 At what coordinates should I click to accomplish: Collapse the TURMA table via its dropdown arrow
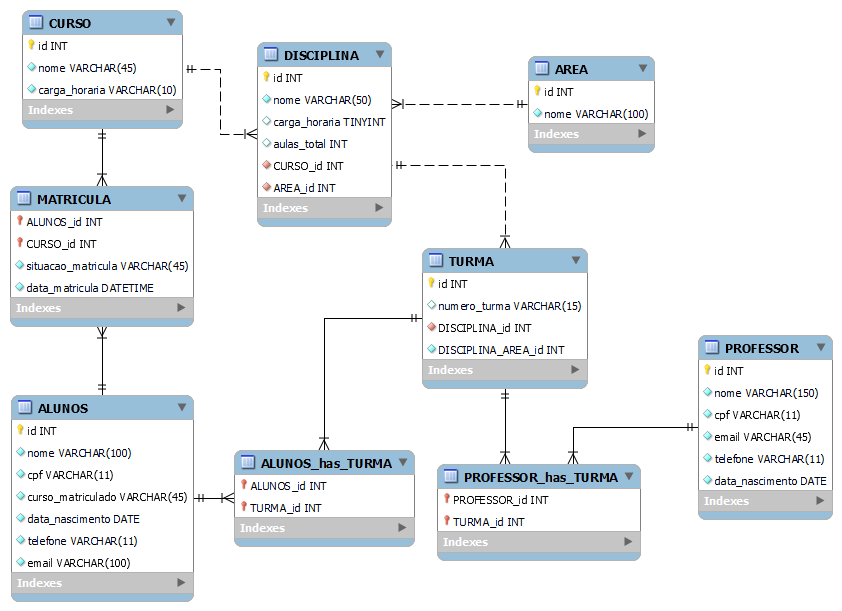574,261
